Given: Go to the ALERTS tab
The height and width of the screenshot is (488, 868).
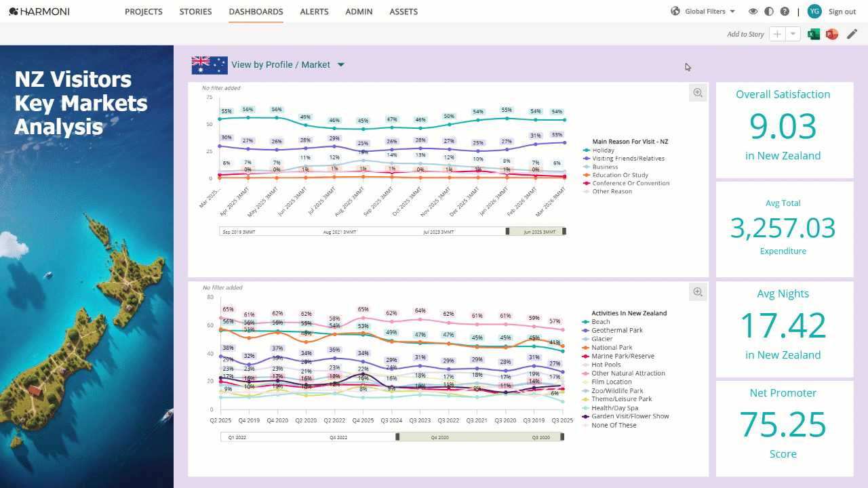Looking at the screenshot, I should coord(314,12).
